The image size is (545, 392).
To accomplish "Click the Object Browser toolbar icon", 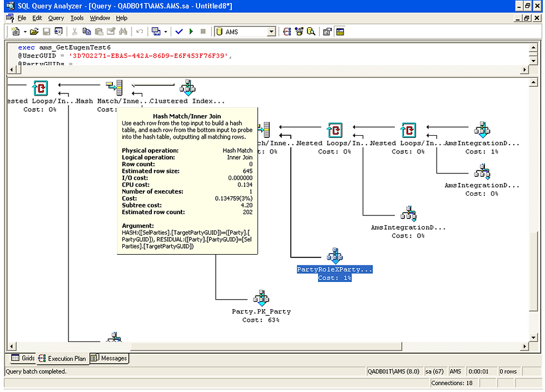I will pos(299,32).
